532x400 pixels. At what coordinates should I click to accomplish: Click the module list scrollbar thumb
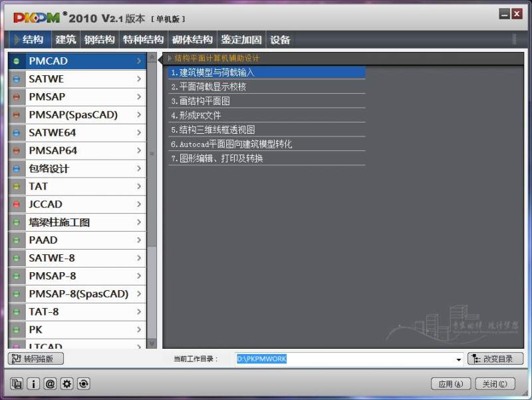[x=152, y=154]
